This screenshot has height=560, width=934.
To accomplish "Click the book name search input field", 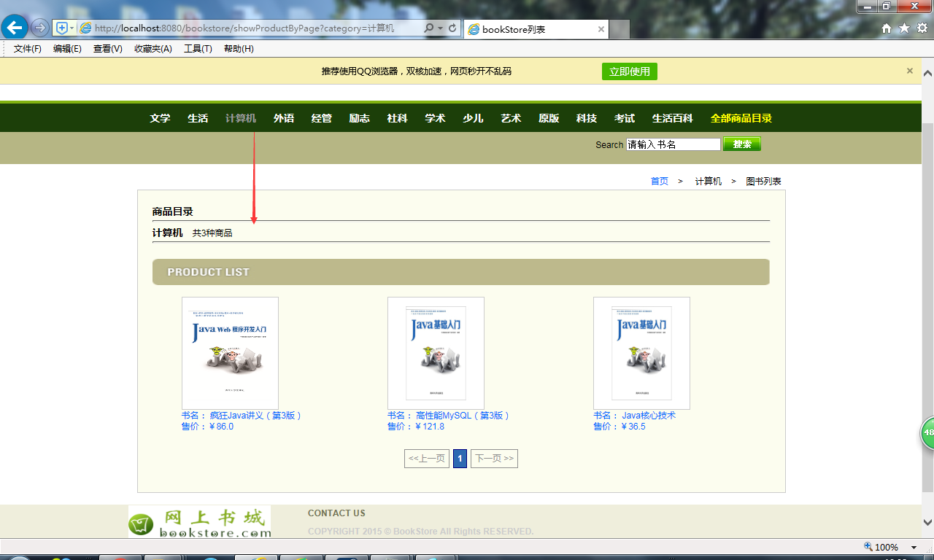I will tap(674, 144).
